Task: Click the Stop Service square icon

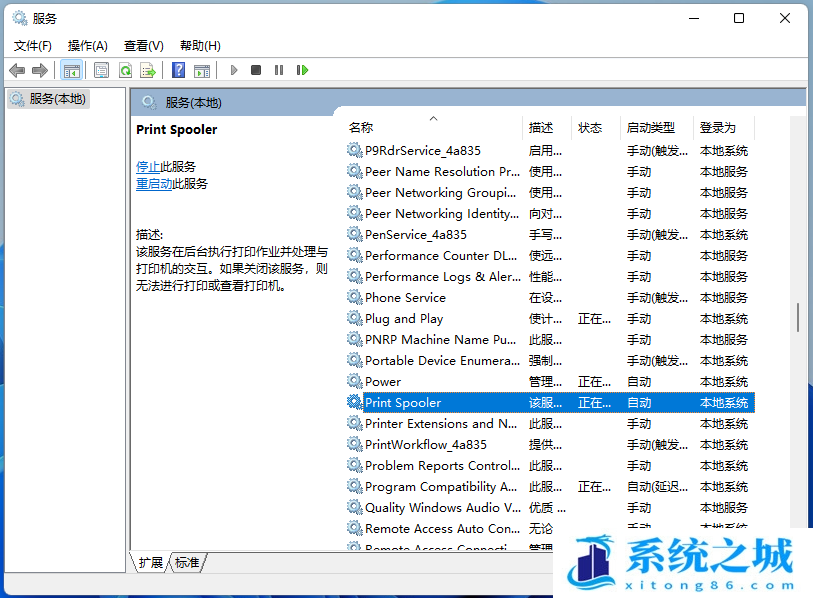Action: click(256, 70)
